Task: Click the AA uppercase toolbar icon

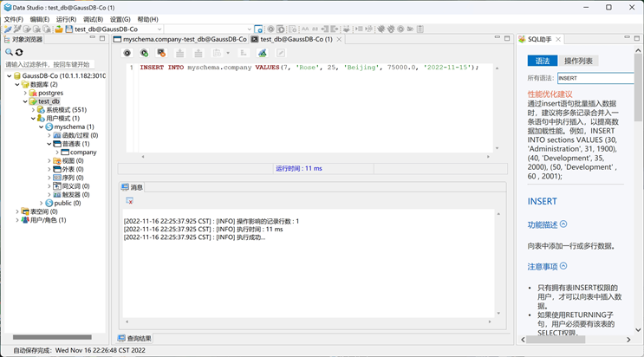Action: [305, 29]
